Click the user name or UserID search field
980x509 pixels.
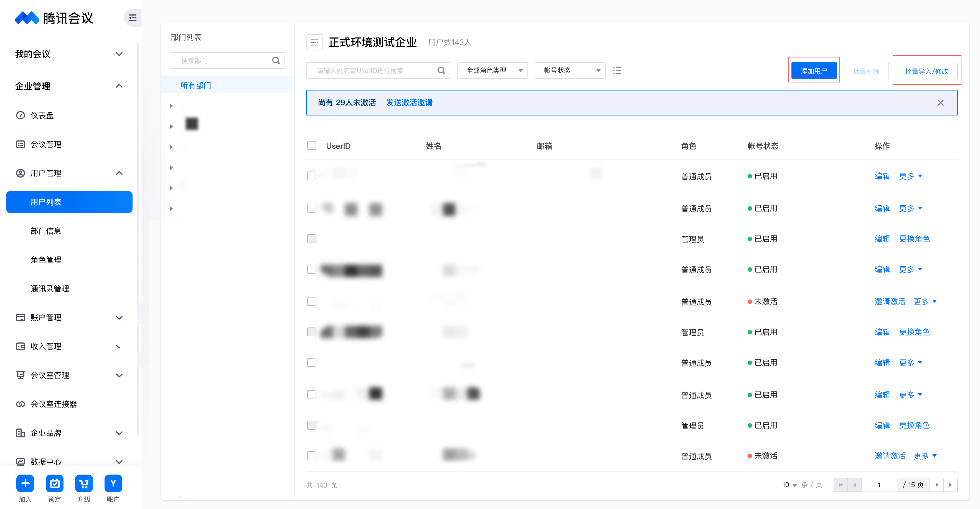point(373,70)
